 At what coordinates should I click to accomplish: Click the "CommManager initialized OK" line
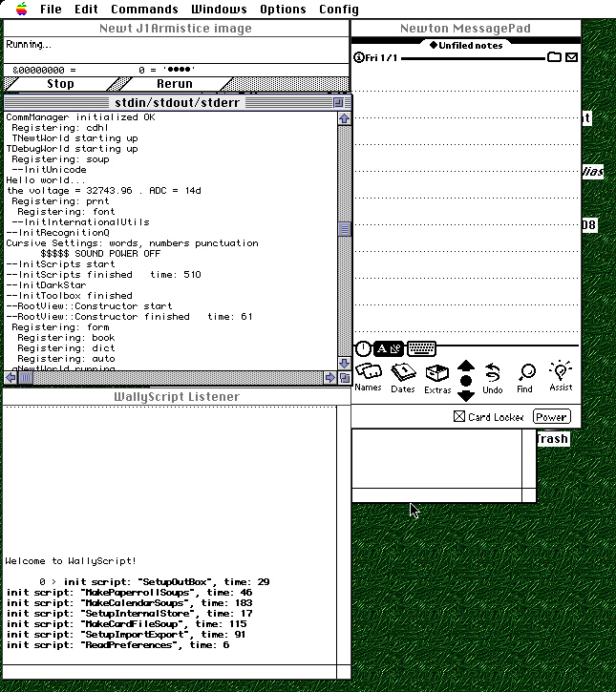(80, 117)
